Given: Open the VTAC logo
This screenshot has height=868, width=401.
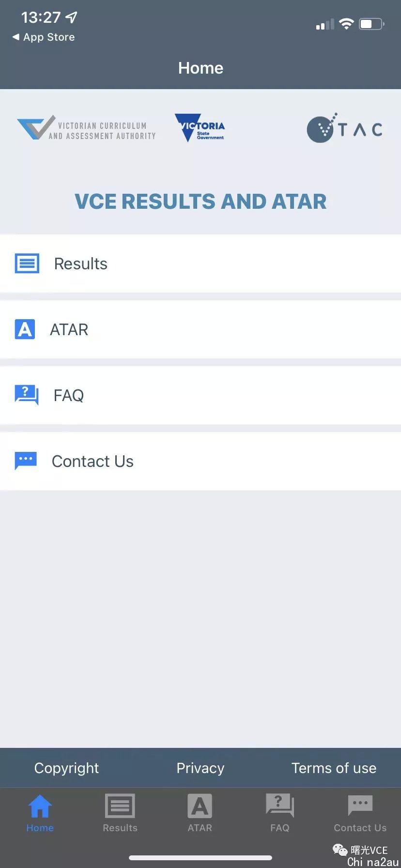Looking at the screenshot, I should coord(345,128).
